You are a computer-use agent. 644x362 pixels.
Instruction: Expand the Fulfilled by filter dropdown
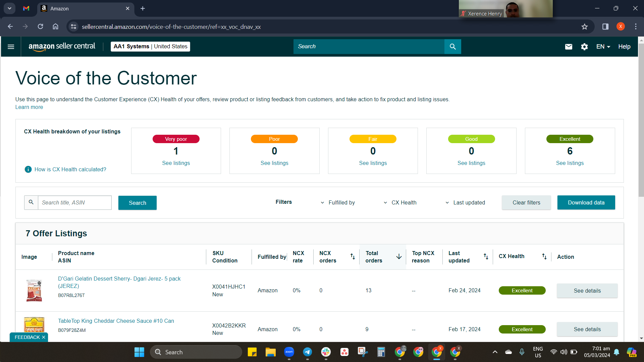[337, 203]
